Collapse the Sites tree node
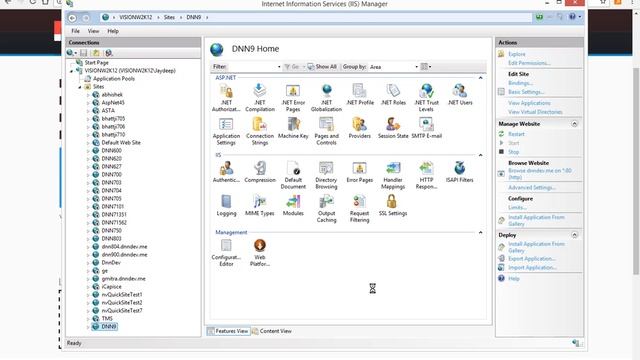640x360 pixels. pyautogui.click(x=80, y=87)
